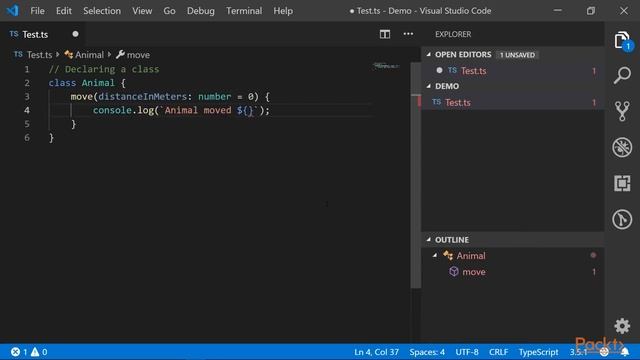Collapse the Outline section
640x360 pixels.
pos(429,240)
